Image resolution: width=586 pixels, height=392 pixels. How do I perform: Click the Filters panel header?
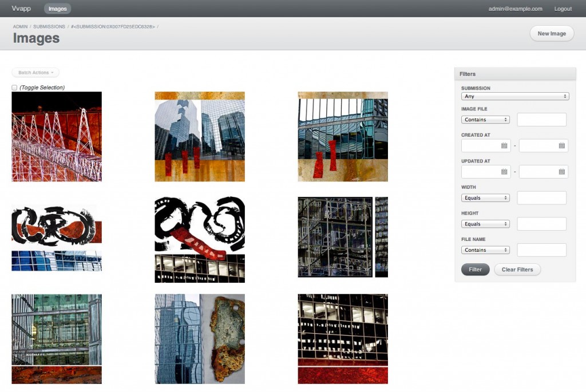(x=515, y=74)
